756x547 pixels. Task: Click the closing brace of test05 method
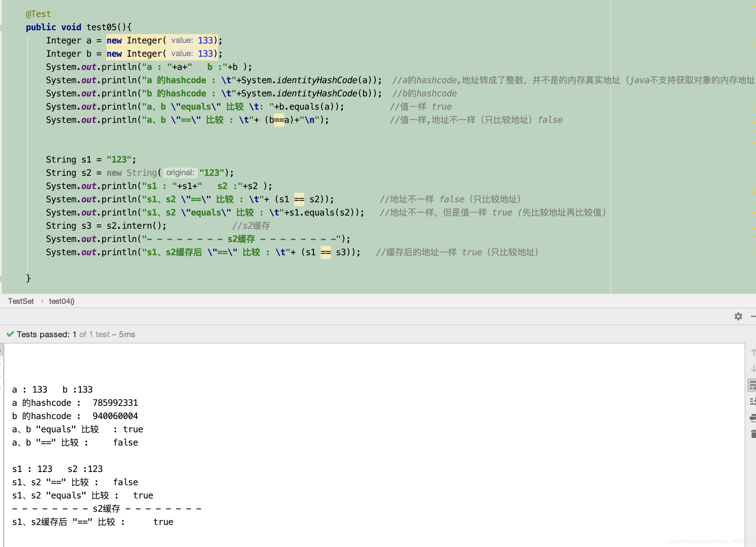[x=28, y=278]
